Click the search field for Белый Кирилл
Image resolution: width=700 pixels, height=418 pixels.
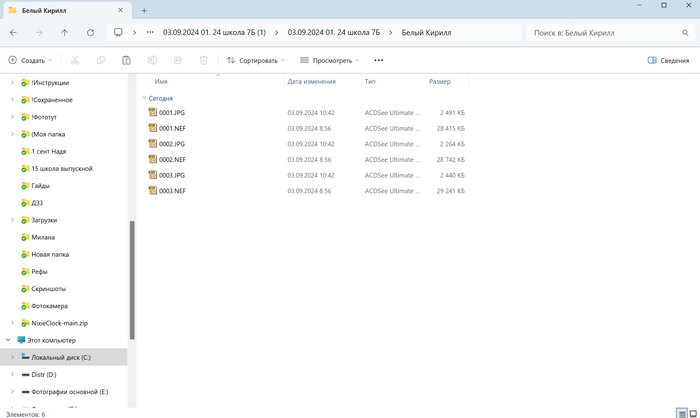tap(610, 32)
